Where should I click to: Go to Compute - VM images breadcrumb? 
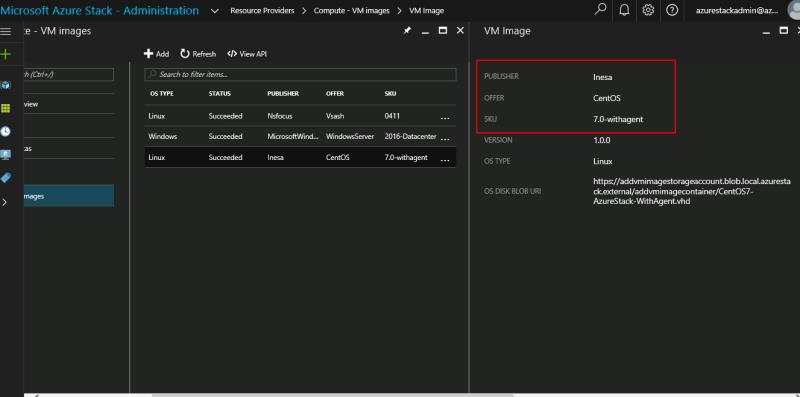pyautogui.click(x=352, y=11)
